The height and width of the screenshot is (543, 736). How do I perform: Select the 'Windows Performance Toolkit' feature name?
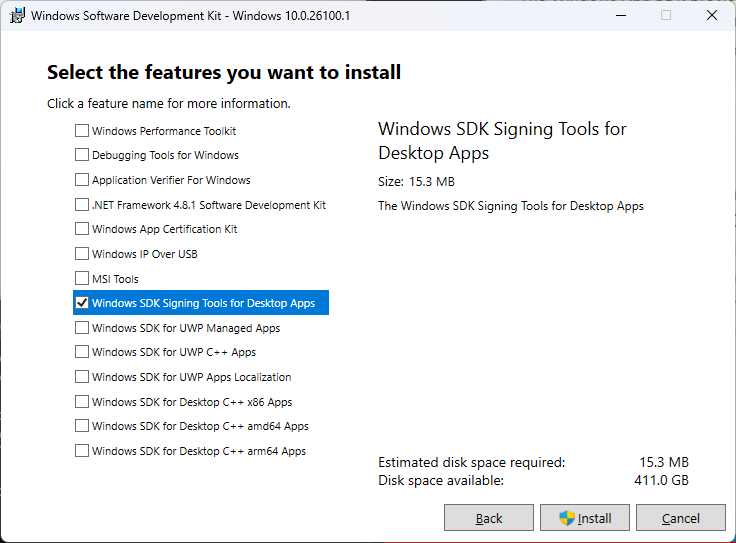pyautogui.click(x=164, y=131)
